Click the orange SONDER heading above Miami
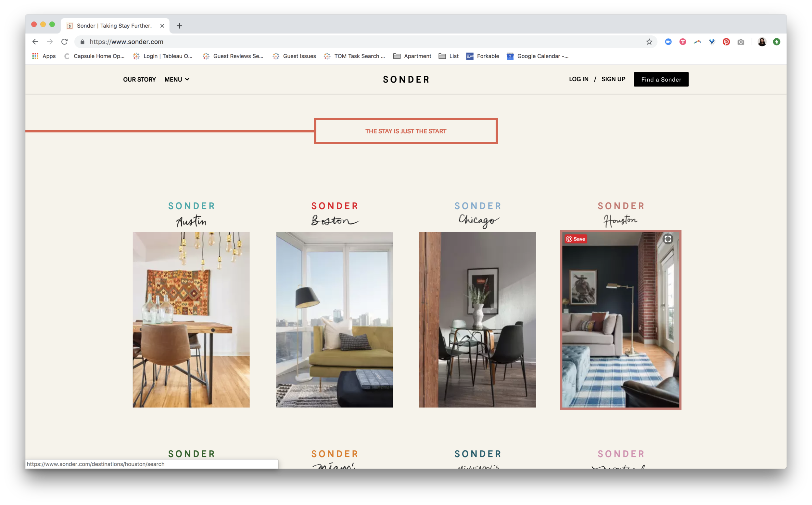The image size is (812, 505). (335, 454)
